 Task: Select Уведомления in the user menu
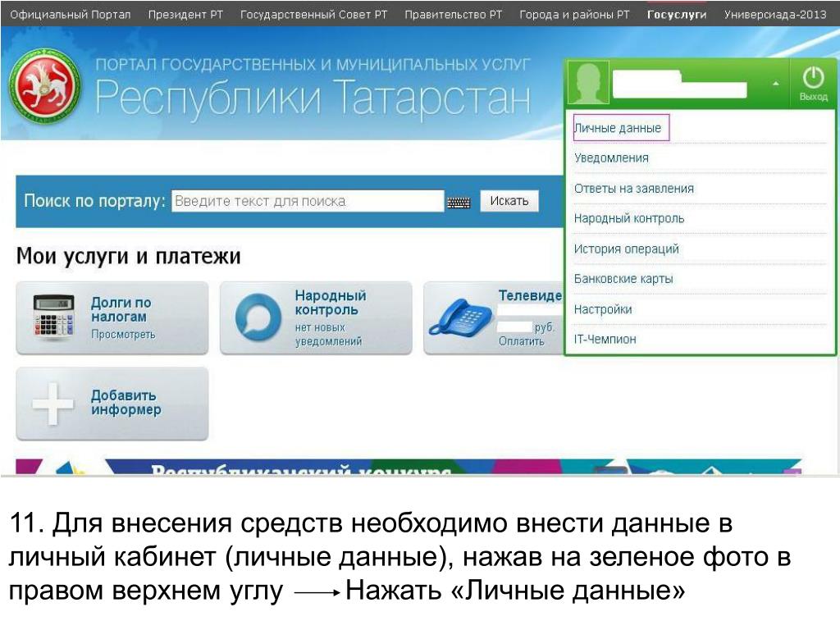click(x=611, y=158)
